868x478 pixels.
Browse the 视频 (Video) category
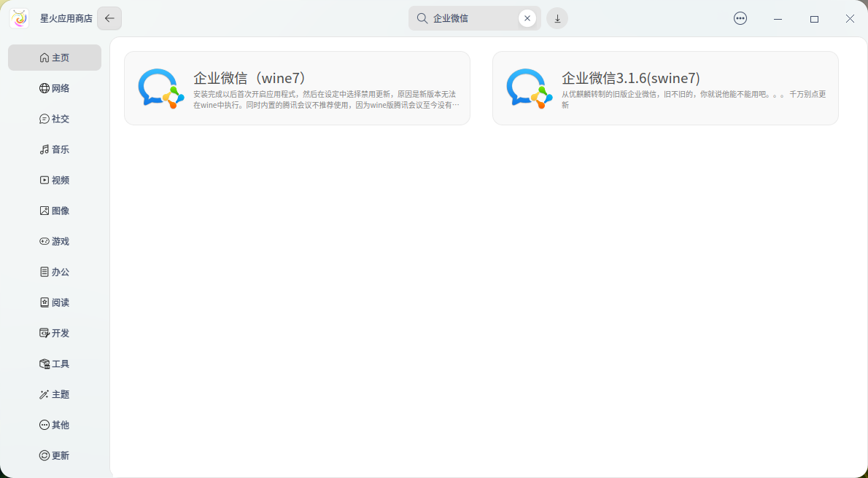(54, 180)
